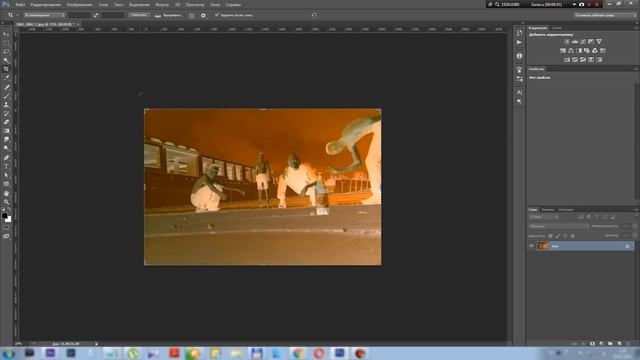Open collapsed Actions panel play icon
Screen dimensions: 640x360
click(x=519, y=42)
